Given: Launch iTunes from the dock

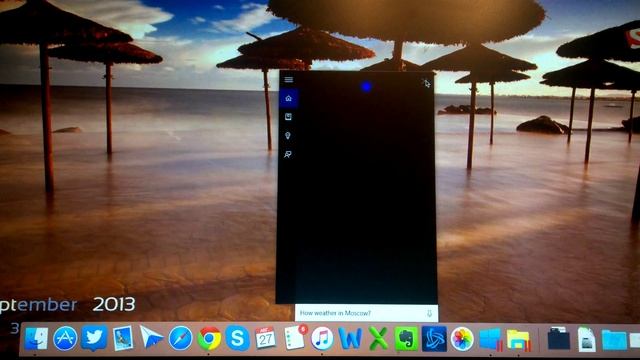Looking at the screenshot, I should (x=322, y=338).
